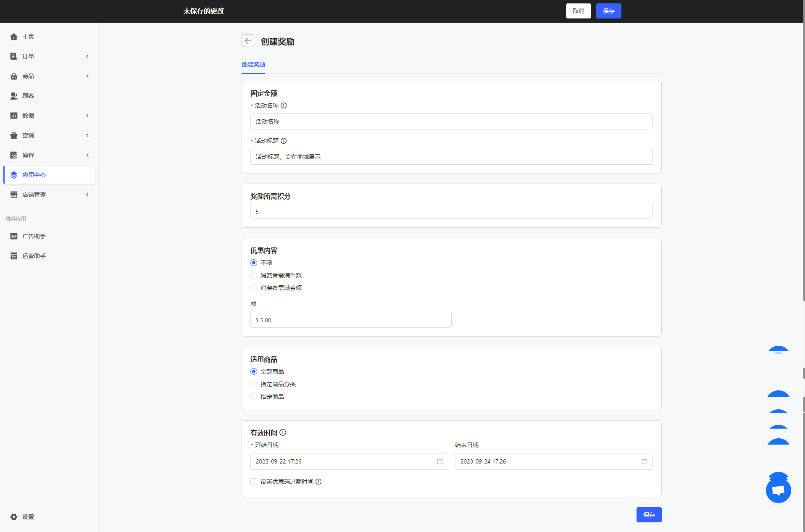Open 广告助手 recommended app

[50, 236]
